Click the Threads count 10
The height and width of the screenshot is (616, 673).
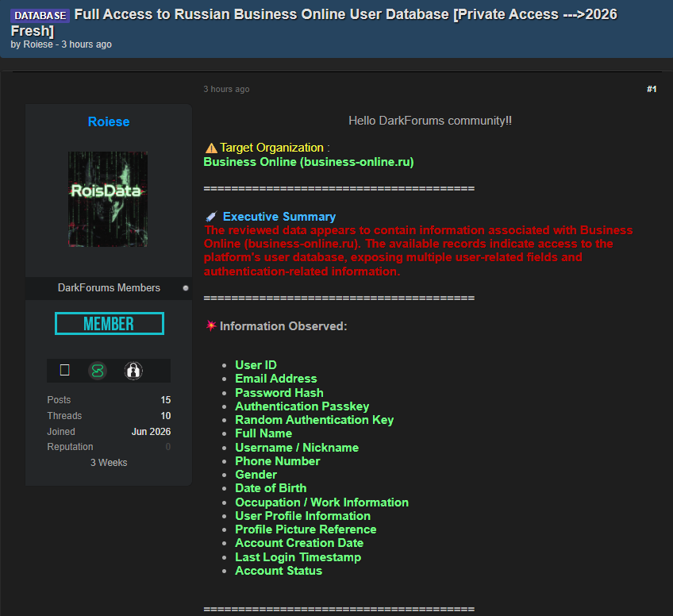(x=166, y=415)
